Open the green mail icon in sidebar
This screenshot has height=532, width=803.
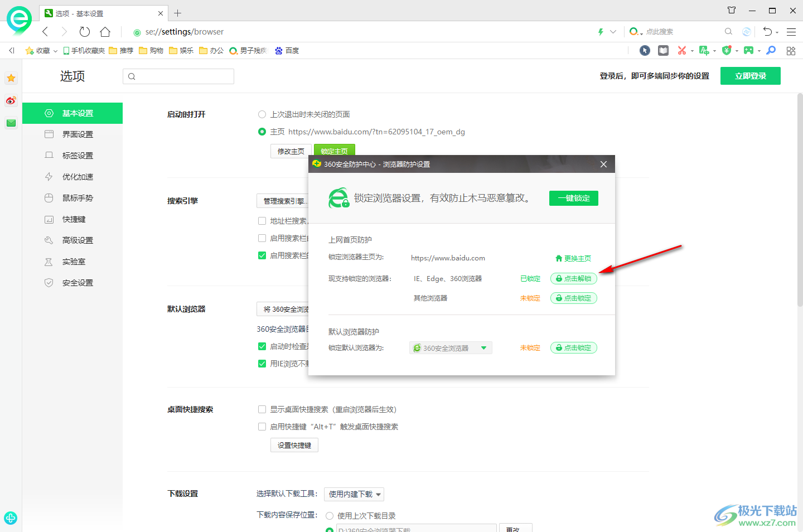(x=11, y=123)
